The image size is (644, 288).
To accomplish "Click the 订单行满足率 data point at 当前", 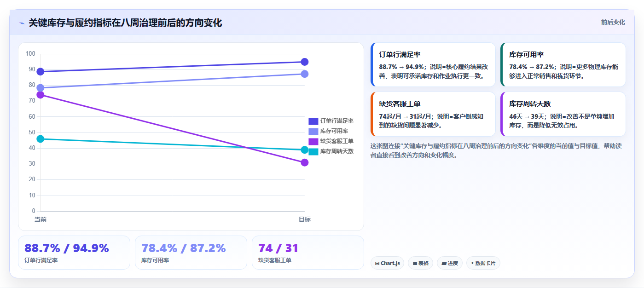I will [x=41, y=72].
